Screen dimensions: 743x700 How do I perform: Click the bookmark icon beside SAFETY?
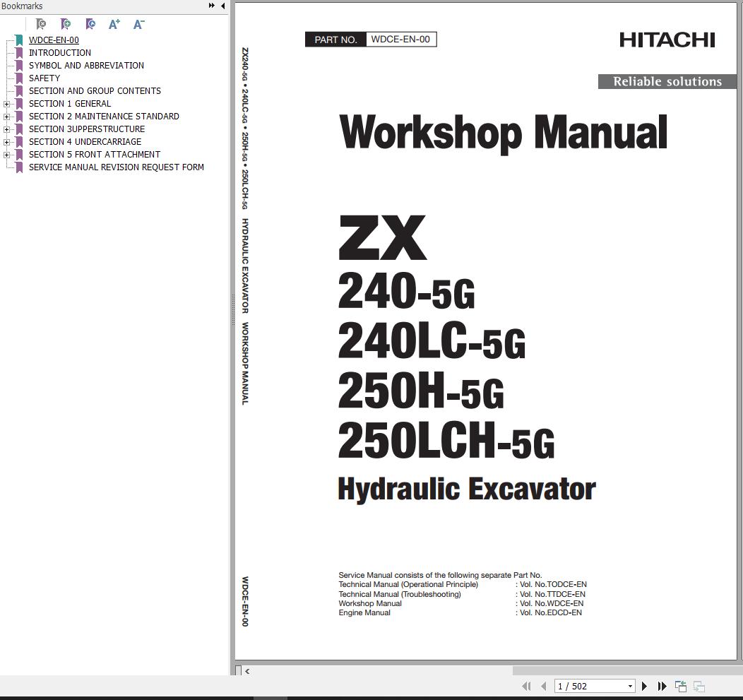(20, 78)
